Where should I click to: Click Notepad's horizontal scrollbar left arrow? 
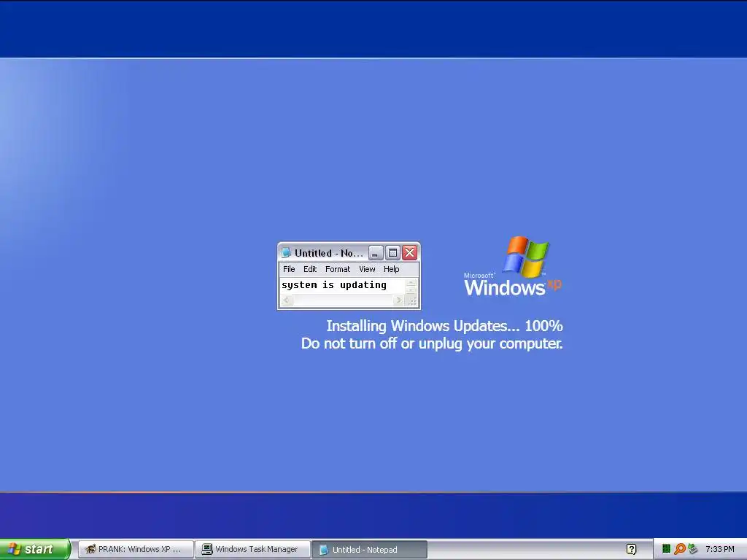coord(287,300)
